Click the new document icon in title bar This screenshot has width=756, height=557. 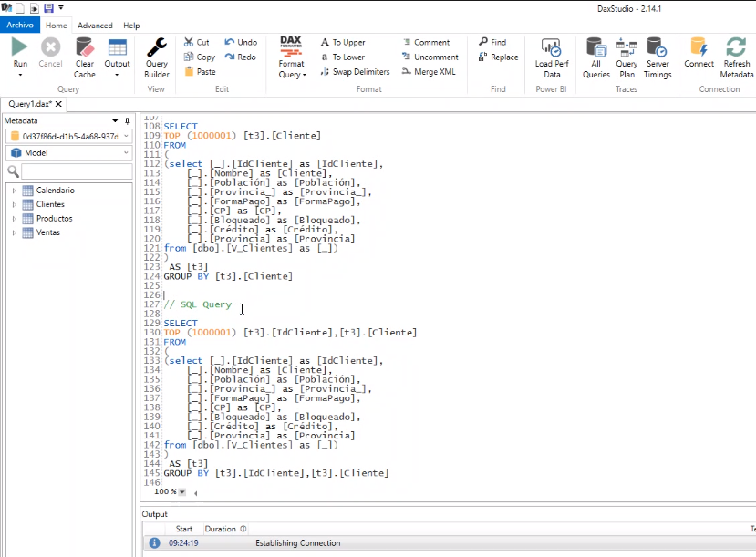[x=20, y=7]
